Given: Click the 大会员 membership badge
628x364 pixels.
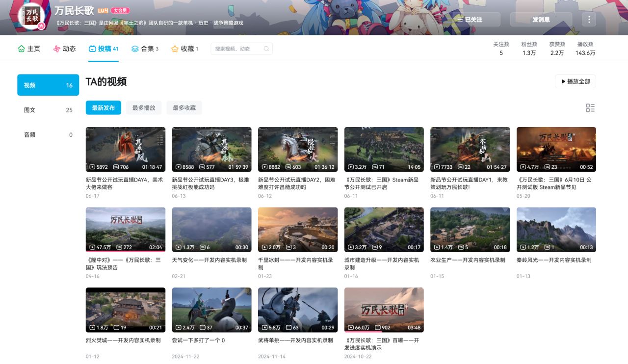Looking at the screenshot, I should pos(120,10).
